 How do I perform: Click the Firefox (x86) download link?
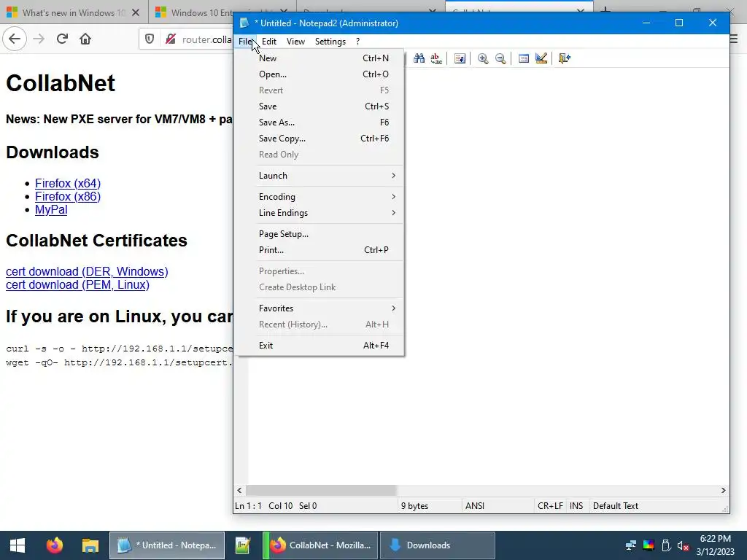68,197
